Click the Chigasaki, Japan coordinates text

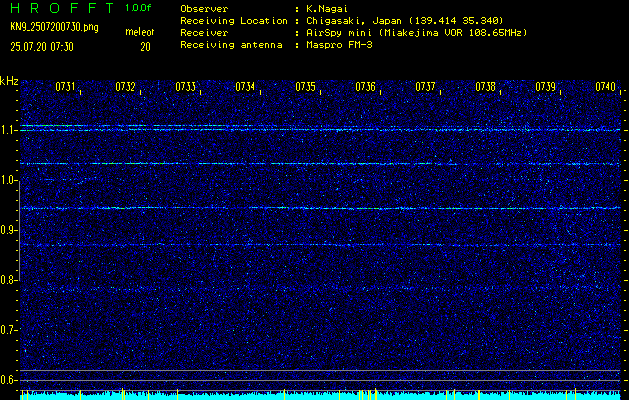point(404,21)
